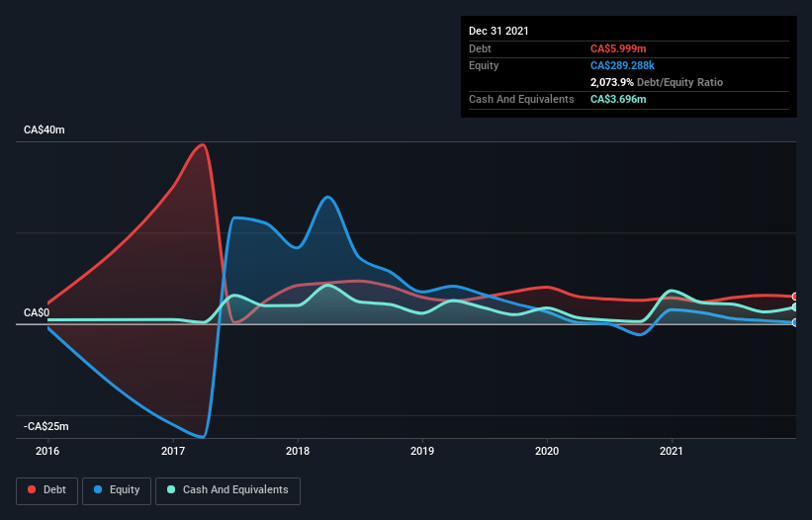The image size is (812, 520).
Task: Click the Equity label in tooltip
Action: pyautogui.click(x=484, y=65)
